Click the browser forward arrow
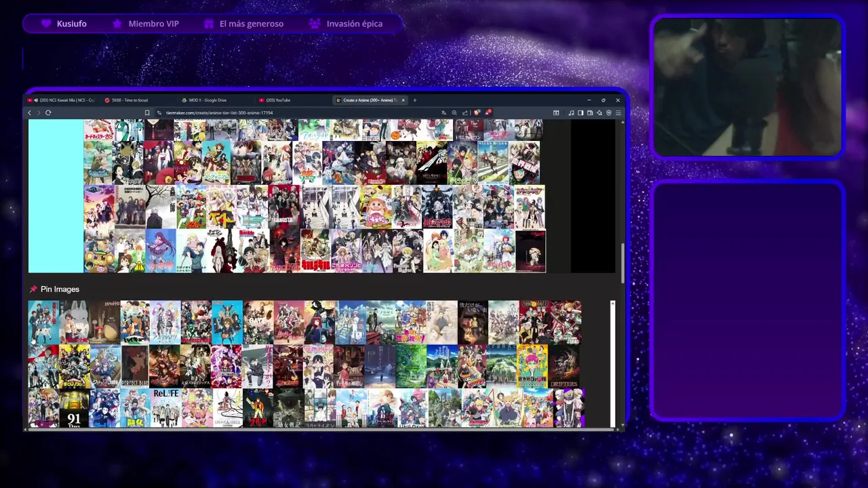Viewport: 868px width, 488px height. (x=39, y=113)
